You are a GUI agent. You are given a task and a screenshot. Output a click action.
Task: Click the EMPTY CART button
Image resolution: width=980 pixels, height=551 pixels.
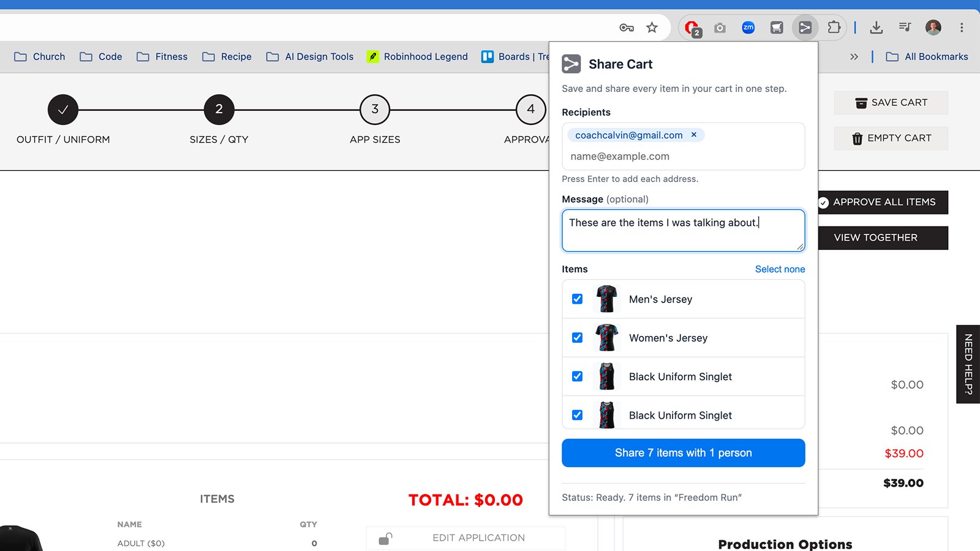coord(891,138)
